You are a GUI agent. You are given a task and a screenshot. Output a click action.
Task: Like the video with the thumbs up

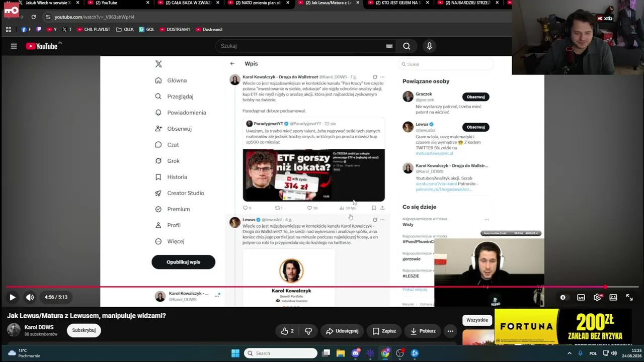pyautogui.click(x=288, y=331)
